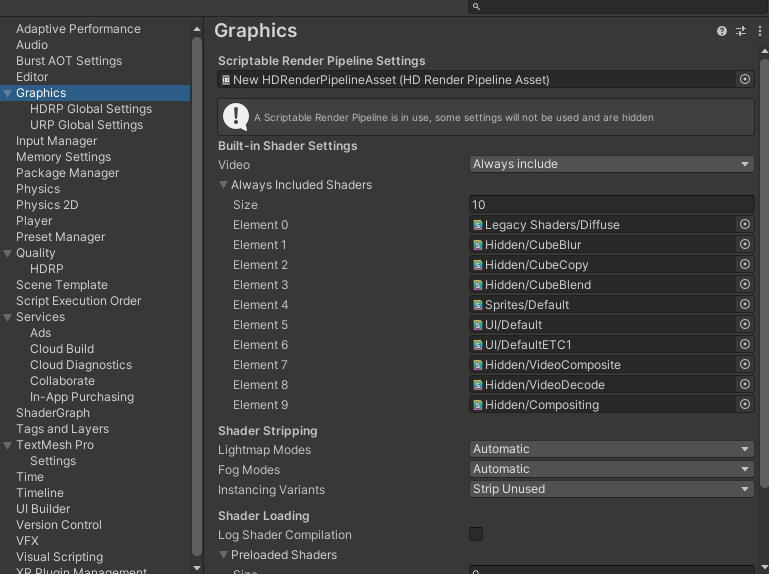Viewport: 769px width, 574px height.
Task: Collapse the Services category in sidebar
Action: [8, 317]
